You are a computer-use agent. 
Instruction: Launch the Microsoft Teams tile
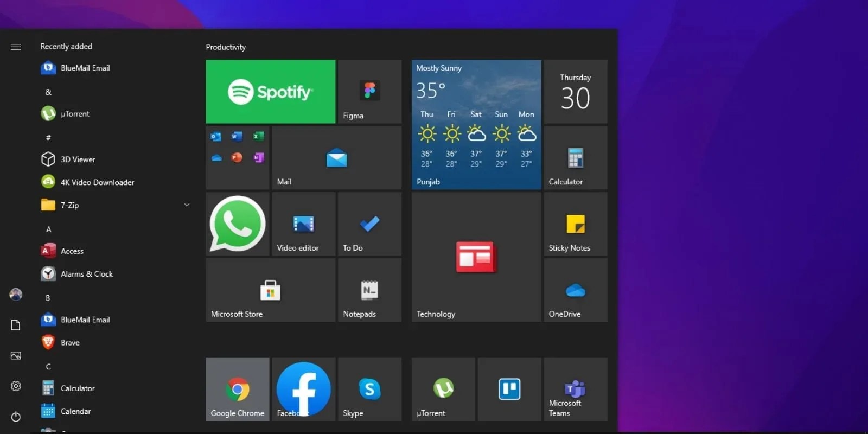tap(576, 389)
